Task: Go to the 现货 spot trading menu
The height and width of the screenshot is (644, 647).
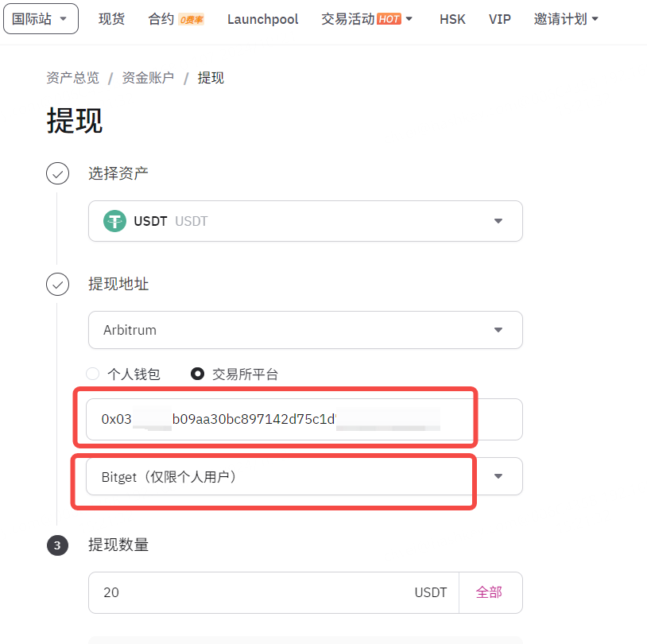Action: 111,19
